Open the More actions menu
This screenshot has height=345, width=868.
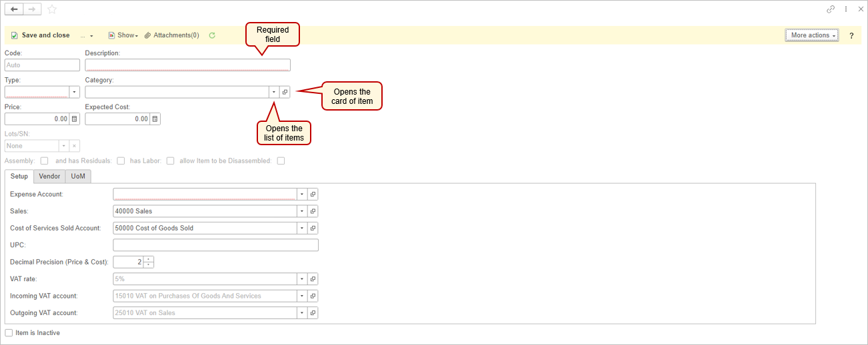point(812,35)
